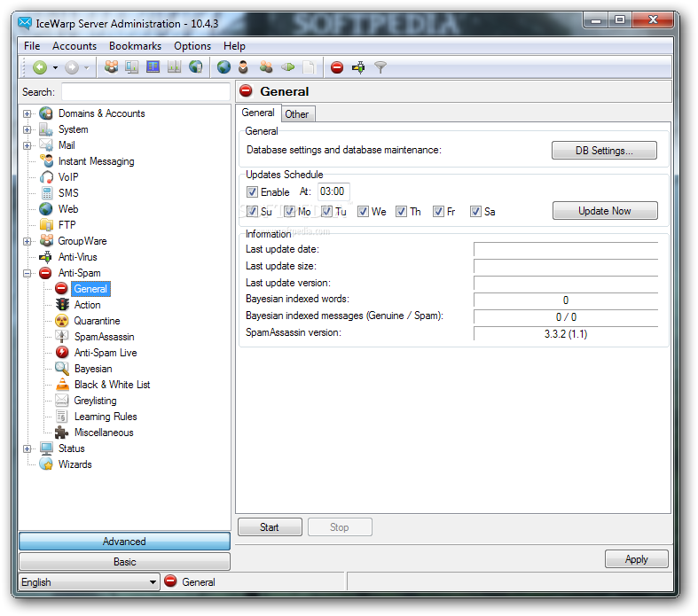The width and height of the screenshot is (698, 616).
Task: Click the Start button
Action: tap(270, 527)
